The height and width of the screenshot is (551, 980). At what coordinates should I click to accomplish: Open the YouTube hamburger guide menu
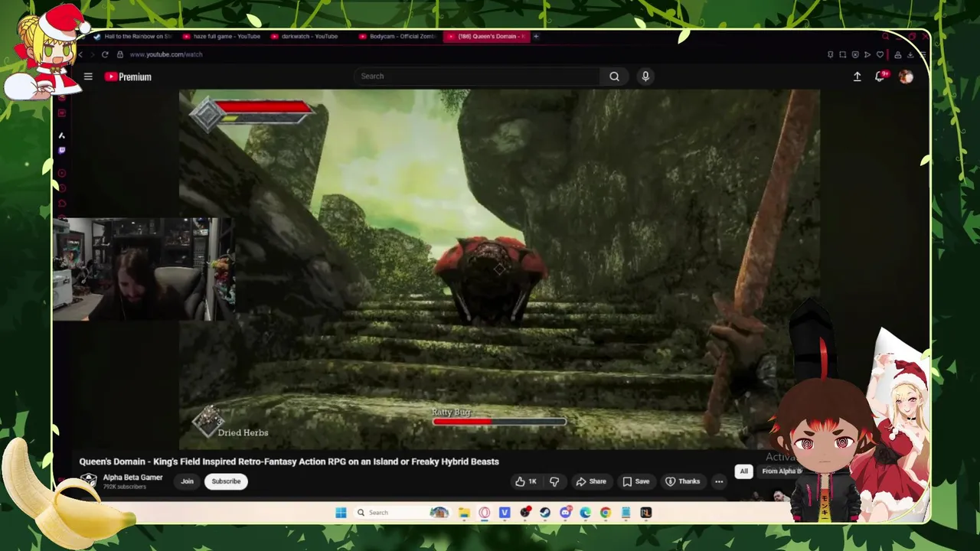tap(88, 77)
